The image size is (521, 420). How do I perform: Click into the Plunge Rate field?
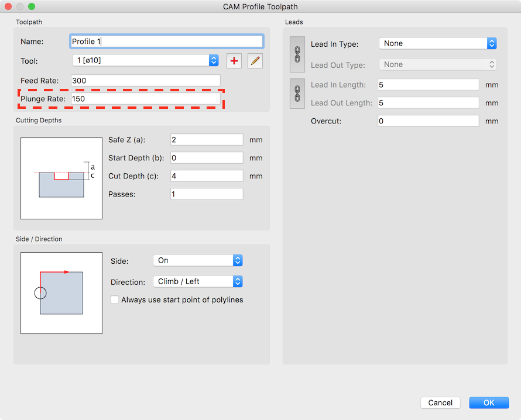coord(145,99)
